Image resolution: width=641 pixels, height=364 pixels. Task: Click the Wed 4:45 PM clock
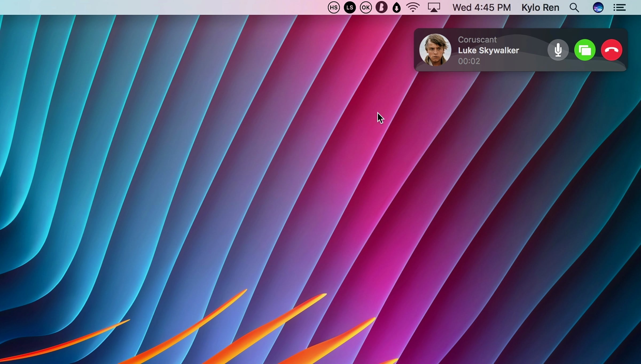coord(481,7)
